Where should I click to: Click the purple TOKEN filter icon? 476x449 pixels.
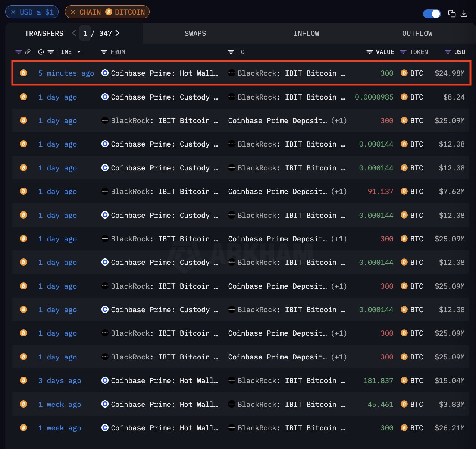point(403,52)
